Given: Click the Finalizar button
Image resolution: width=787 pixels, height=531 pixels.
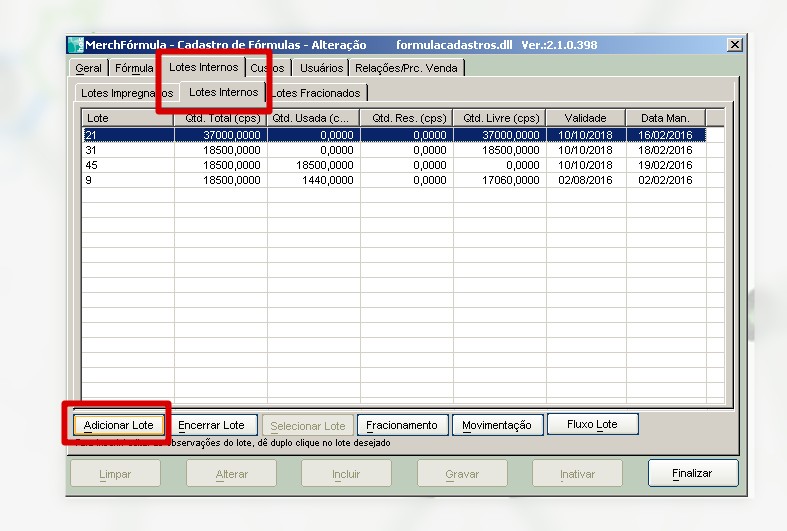Looking at the screenshot, I should (x=692, y=473).
